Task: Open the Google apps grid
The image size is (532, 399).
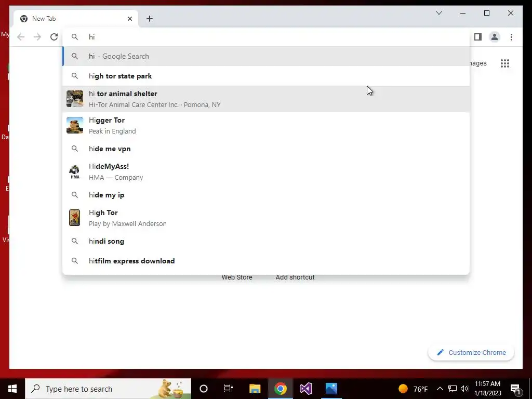Action: point(505,63)
